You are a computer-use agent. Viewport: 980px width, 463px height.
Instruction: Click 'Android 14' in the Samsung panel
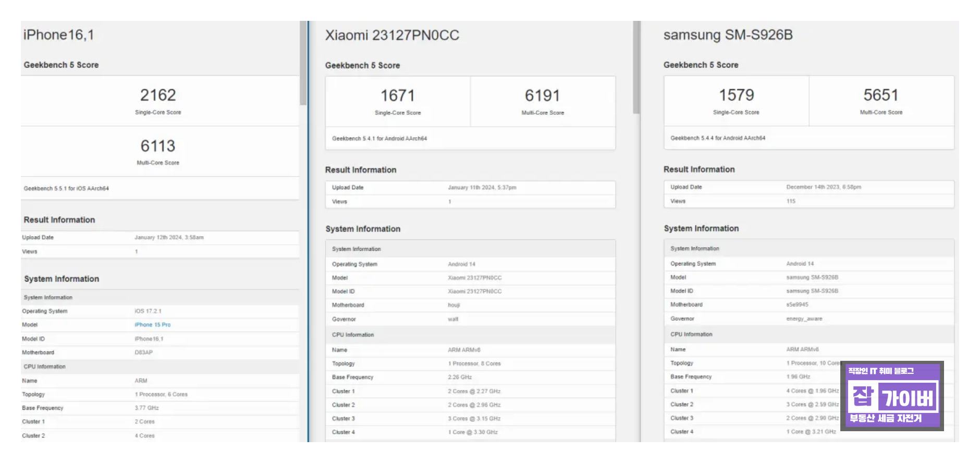(x=800, y=264)
